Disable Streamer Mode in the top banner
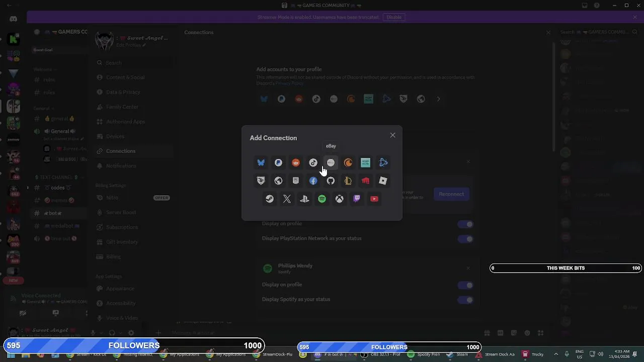The width and height of the screenshot is (644, 362). 394,17
